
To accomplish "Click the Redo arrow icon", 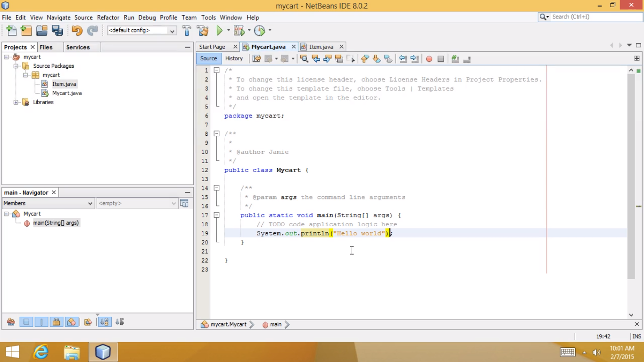I will [x=92, y=31].
